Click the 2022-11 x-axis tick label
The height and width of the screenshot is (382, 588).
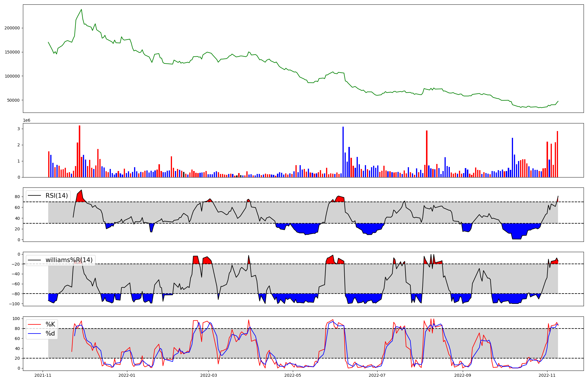pos(547,375)
